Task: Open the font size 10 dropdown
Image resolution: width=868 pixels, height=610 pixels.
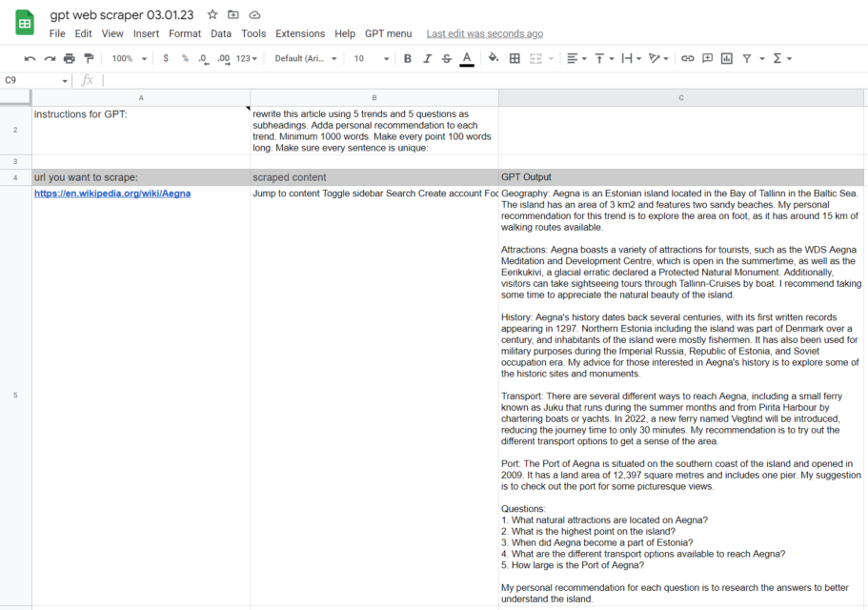Action: (x=372, y=58)
